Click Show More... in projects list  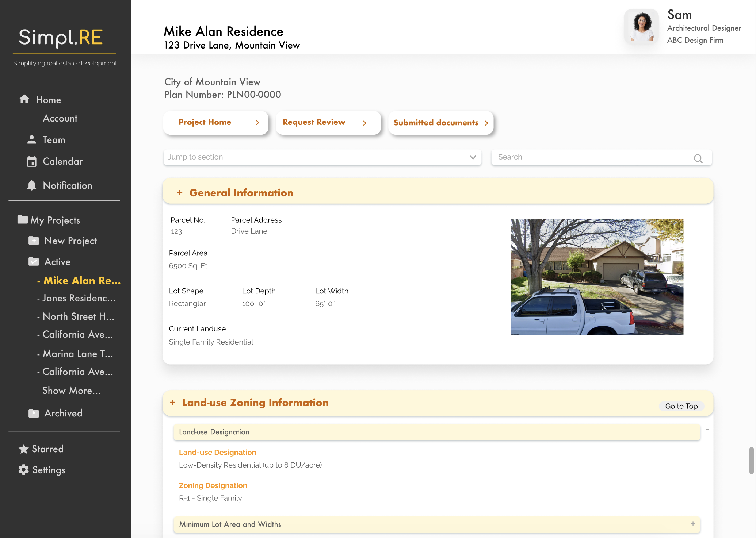(x=72, y=391)
